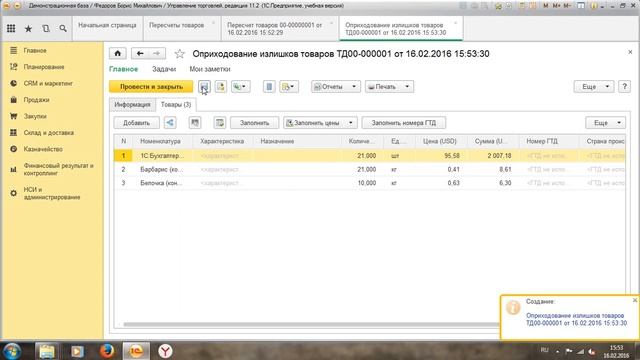Click the horizontal scrollbar of goods table
Viewport: 640px width, 360px height.
pos(311,324)
